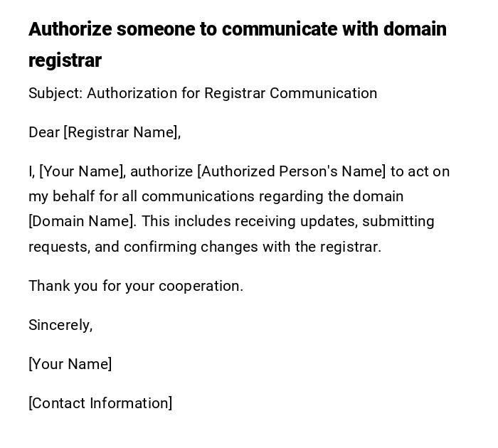
Task: Select the [Contact Information] placeholder
Action: [100, 403]
